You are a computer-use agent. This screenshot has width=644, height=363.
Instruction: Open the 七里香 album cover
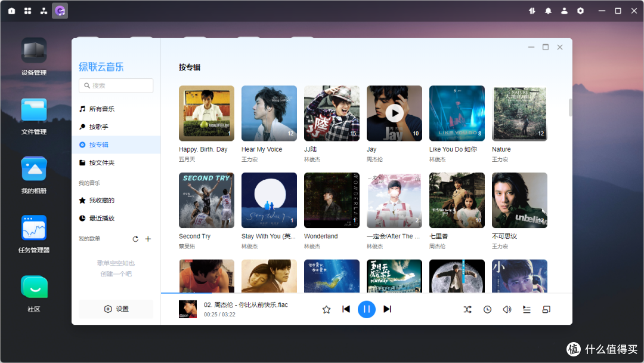457,200
